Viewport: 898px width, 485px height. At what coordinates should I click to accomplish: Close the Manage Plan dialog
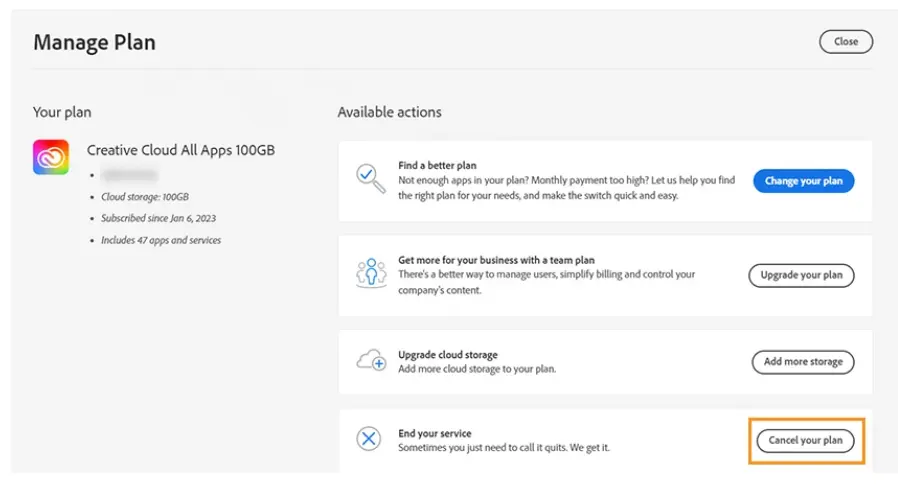pos(846,42)
